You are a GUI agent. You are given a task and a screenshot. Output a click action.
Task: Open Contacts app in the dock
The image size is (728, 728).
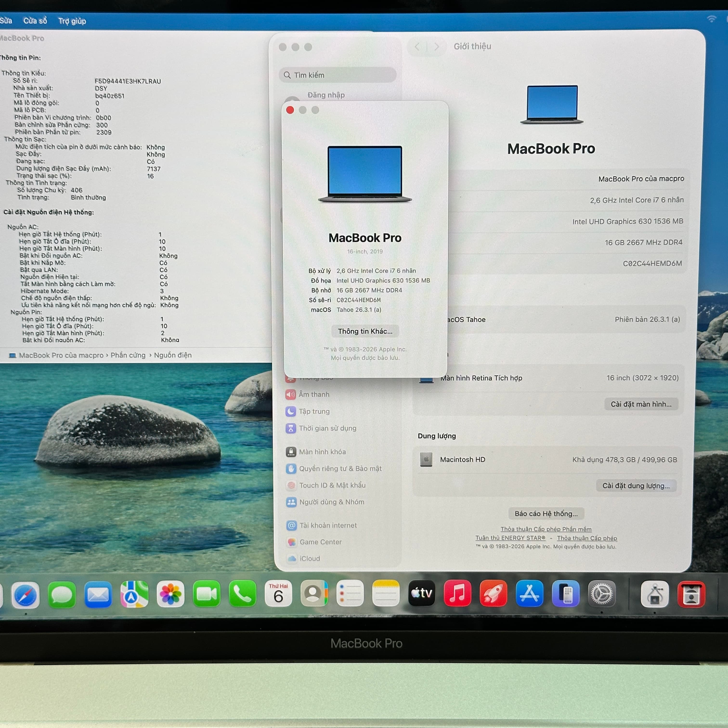pos(314,593)
